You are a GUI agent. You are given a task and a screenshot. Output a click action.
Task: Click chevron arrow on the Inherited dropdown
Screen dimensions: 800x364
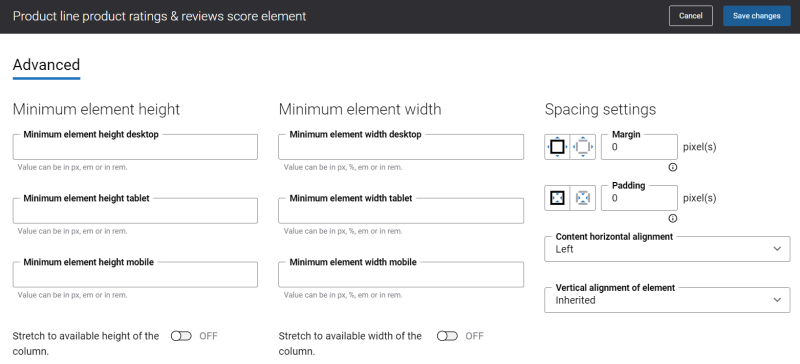777,300
